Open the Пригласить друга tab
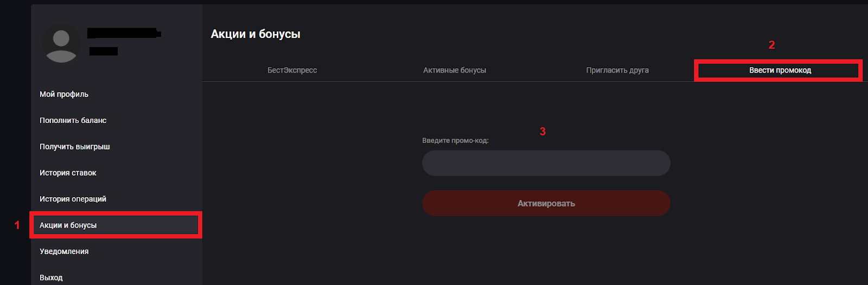 coord(617,70)
